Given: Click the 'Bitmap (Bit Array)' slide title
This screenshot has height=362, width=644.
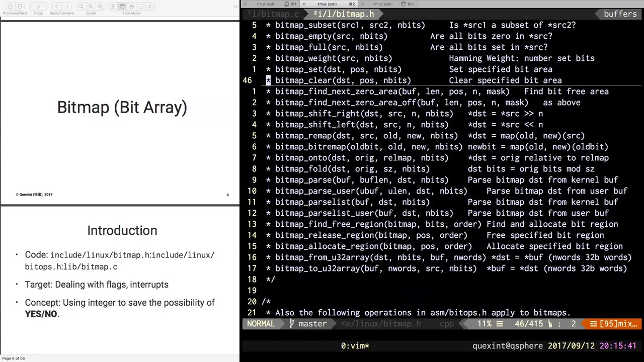Looking at the screenshot, I should 122,108.
